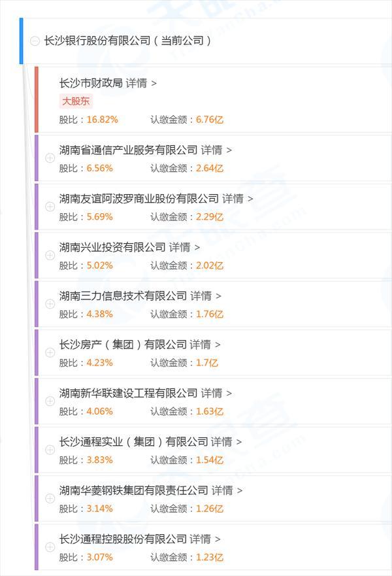Screen dimensions: 392x576
Task: Select subscribed amount 2.02亿
Action: [210, 265]
